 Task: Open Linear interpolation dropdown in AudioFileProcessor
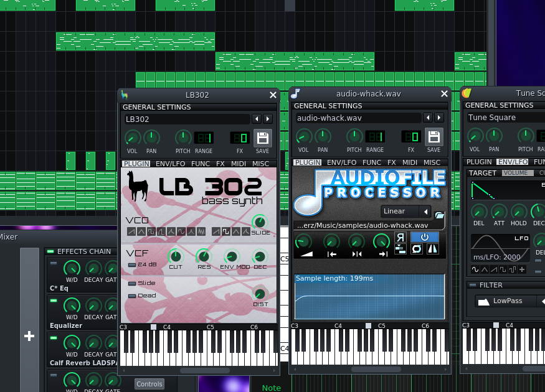(x=406, y=211)
